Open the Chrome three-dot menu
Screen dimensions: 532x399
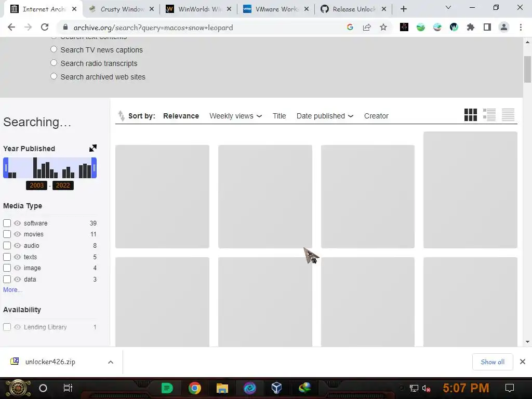pyautogui.click(x=521, y=28)
